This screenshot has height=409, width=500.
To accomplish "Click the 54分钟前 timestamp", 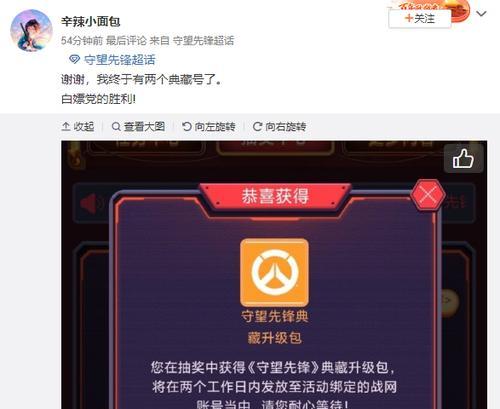I will point(82,41).
